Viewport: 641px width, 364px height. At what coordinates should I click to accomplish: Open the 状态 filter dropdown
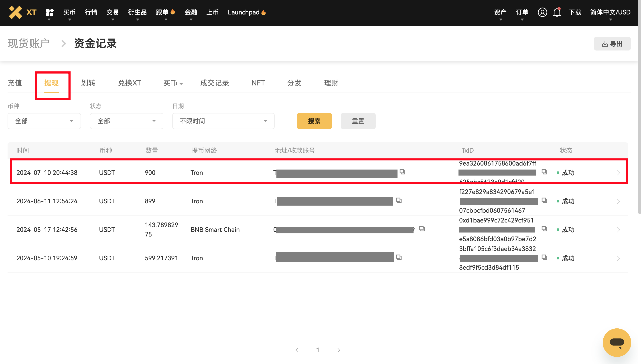126,121
